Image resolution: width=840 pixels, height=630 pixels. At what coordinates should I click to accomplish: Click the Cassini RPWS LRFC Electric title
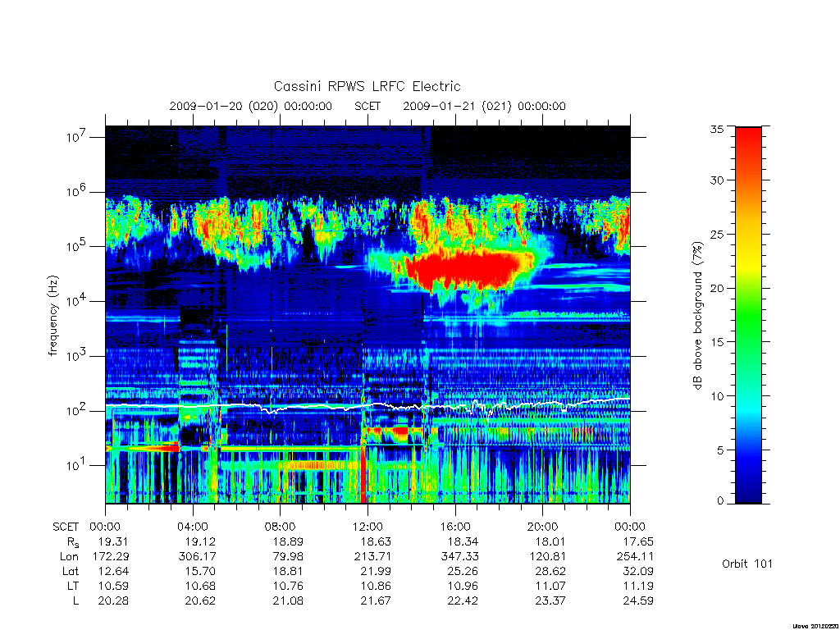(367, 86)
